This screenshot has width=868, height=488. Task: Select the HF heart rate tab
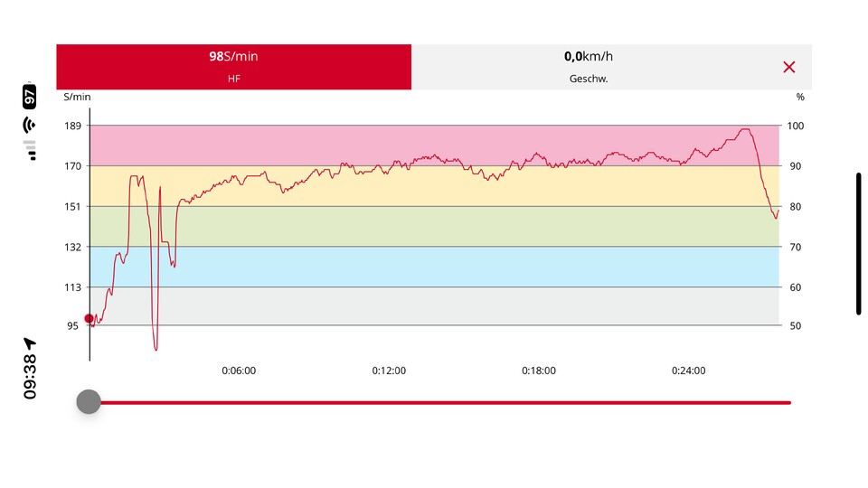233,67
